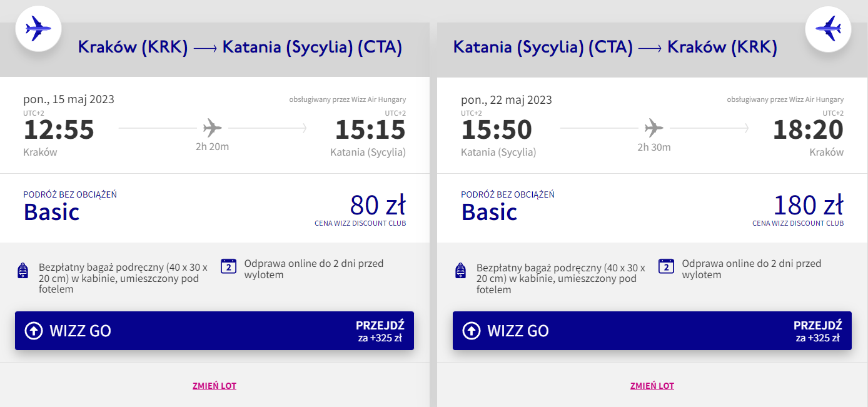Upgrade return flight to WIZZ GO for +325 zł
868x407 pixels.
pyautogui.click(x=652, y=331)
